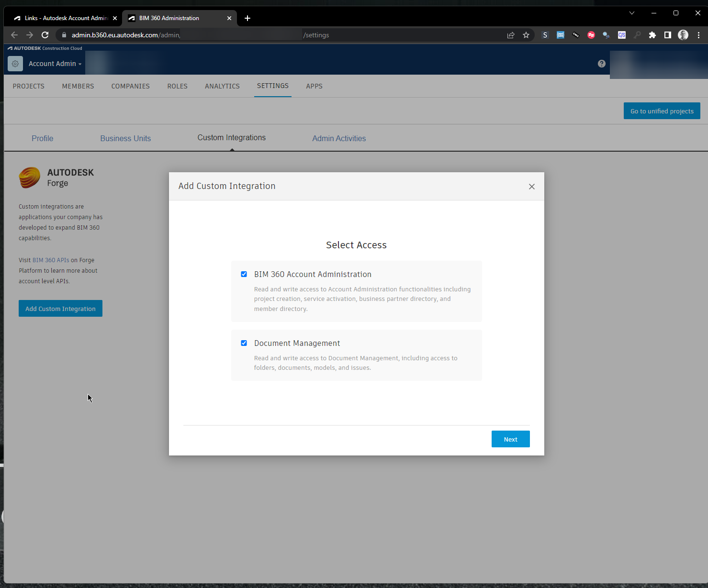The width and height of the screenshot is (708, 588).
Task: Switch to the Links - Autodesk Account Admin tab
Action: coord(66,18)
